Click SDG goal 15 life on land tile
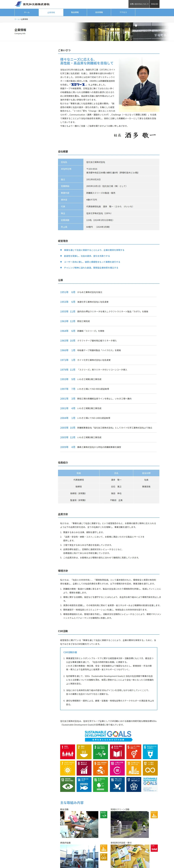 [x=101, y=784]
